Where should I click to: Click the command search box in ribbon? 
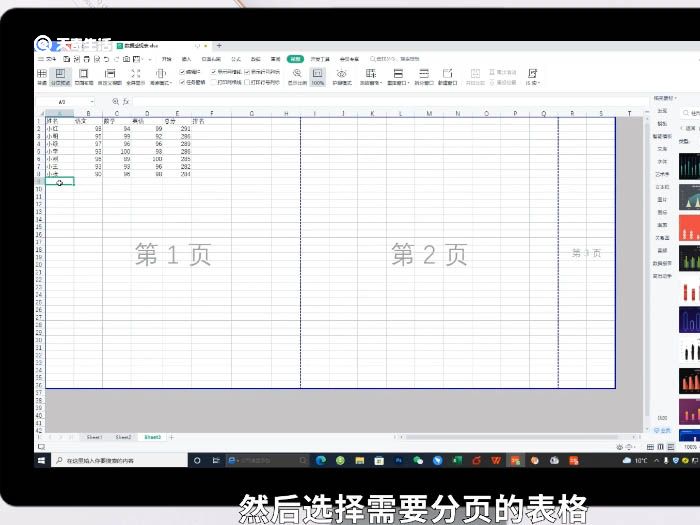coord(395,59)
